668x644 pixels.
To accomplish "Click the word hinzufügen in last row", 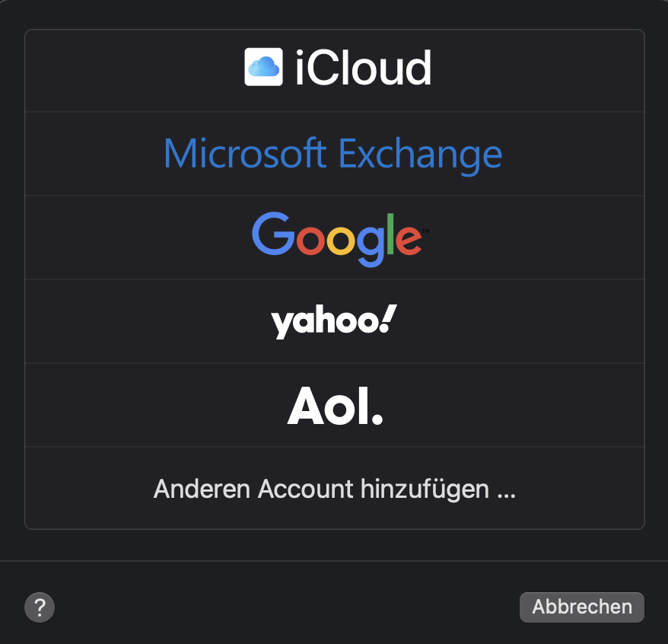I will 425,489.
